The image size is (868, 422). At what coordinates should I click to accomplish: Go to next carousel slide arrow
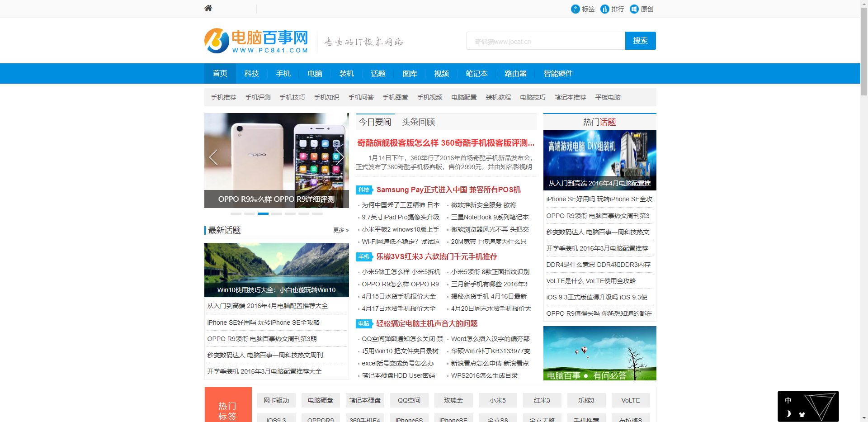(x=340, y=157)
